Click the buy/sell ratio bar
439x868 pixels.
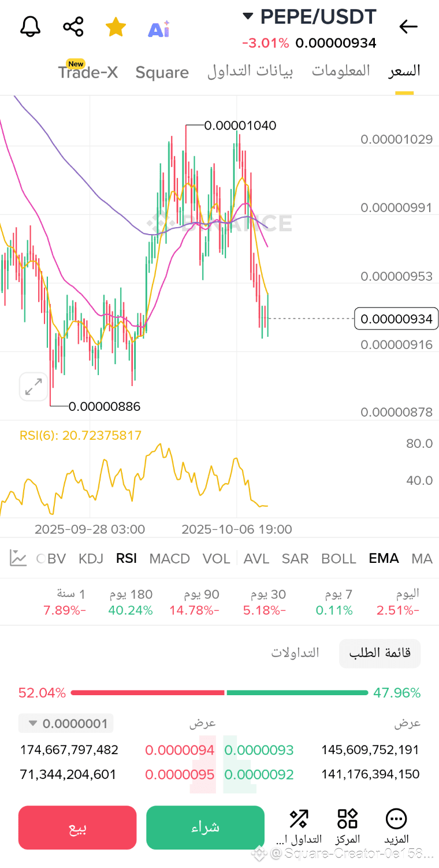tap(219, 692)
